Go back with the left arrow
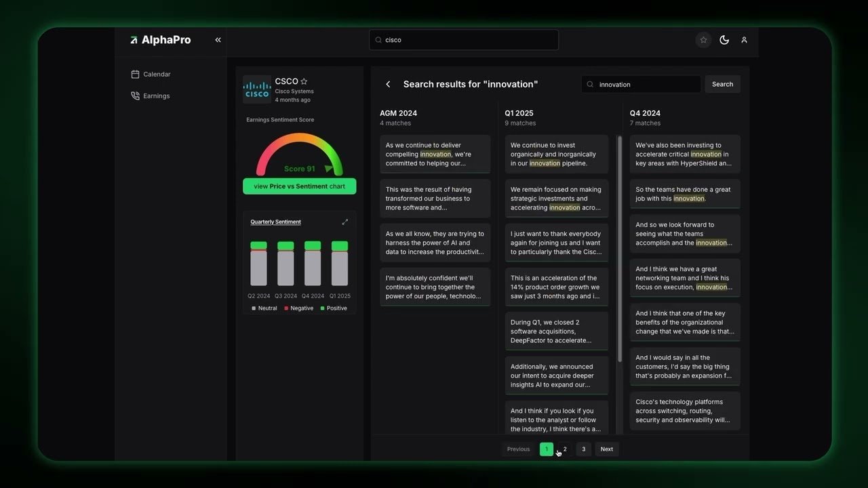 [388, 84]
